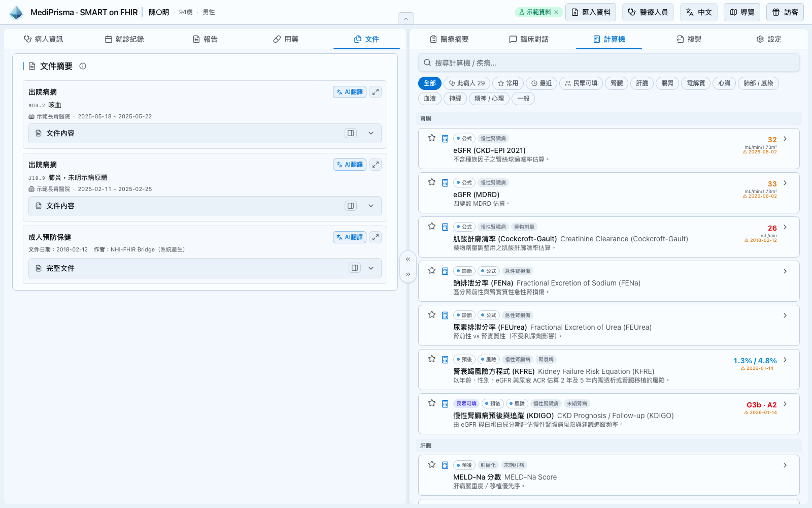Click the MediPrisma logo icon
This screenshot has height=508, width=812.
[x=16, y=12]
